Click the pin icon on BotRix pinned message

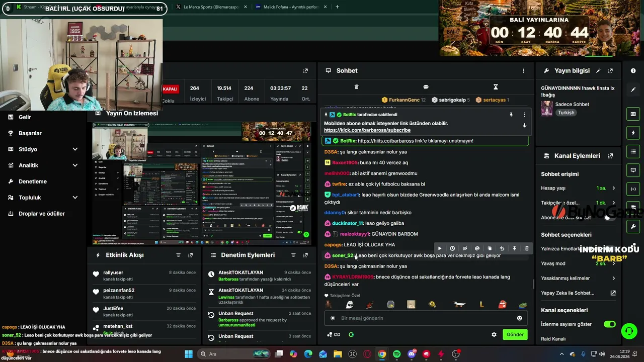point(511,115)
